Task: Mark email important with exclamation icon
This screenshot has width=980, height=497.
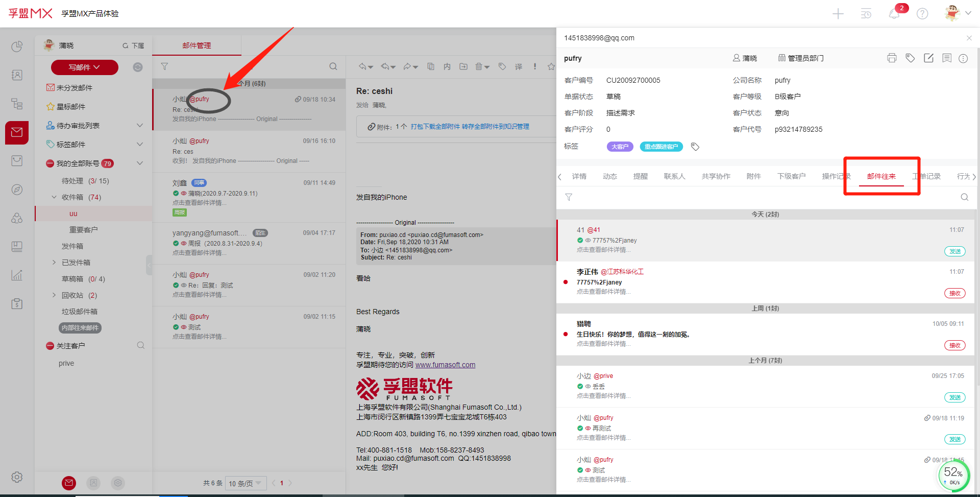Action: pos(534,67)
